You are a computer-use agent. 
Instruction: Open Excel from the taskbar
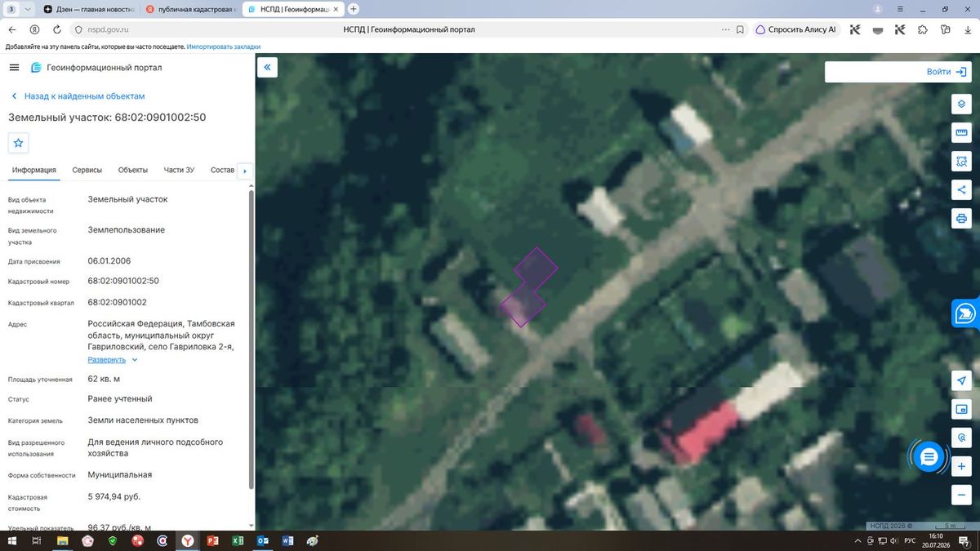237,540
